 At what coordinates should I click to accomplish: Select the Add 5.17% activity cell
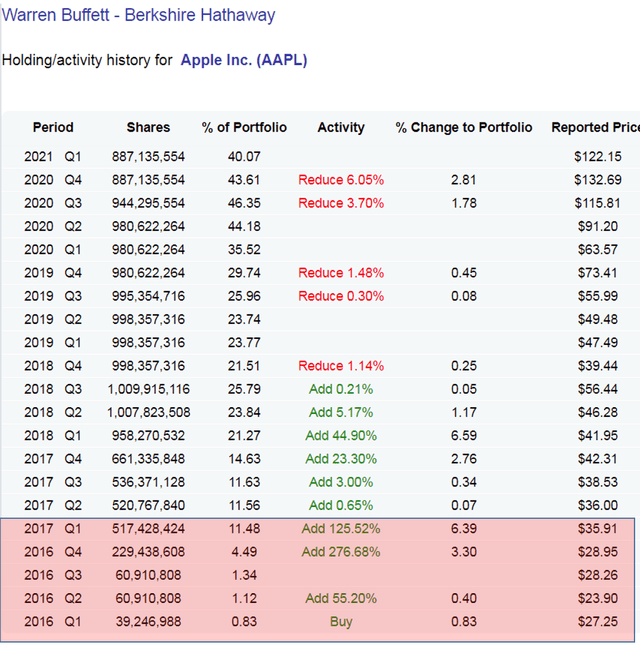tap(341, 412)
